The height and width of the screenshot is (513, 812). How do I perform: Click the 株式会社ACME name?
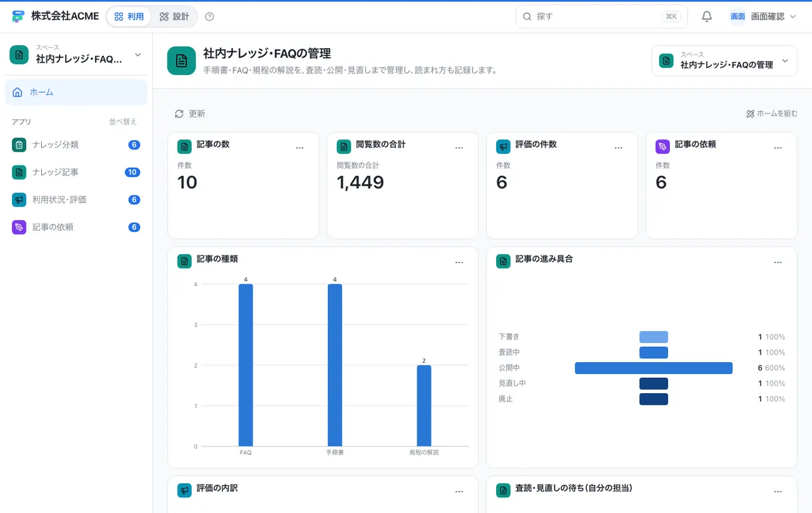pyautogui.click(x=65, y=16)
